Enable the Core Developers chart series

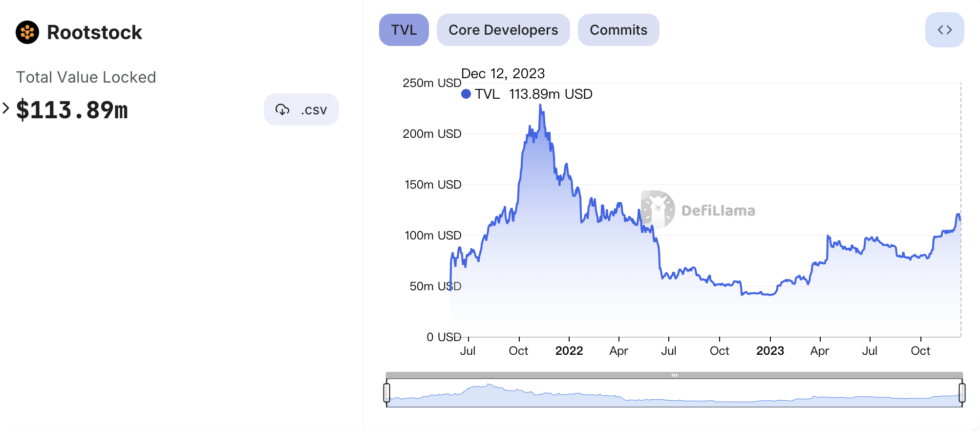click(503, 30)
